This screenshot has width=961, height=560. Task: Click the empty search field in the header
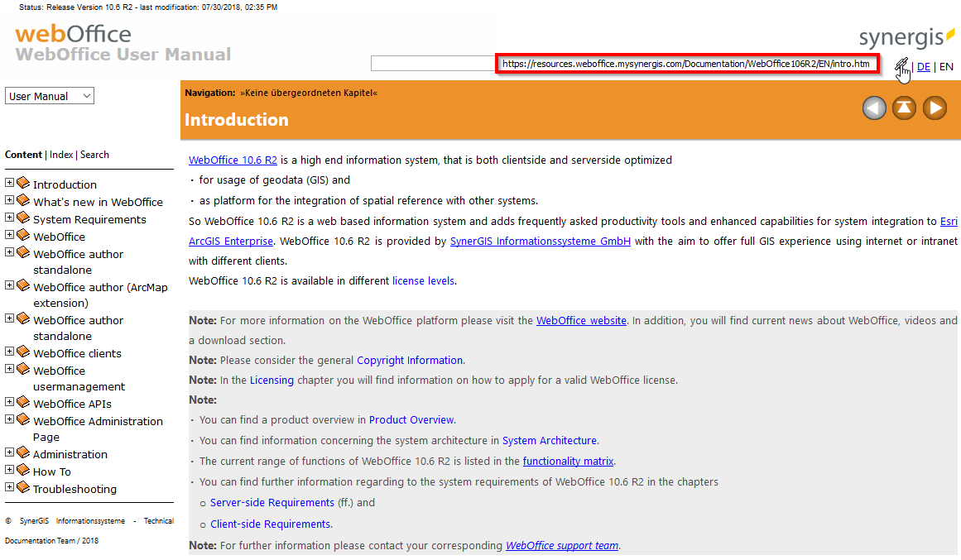tap(432, 64)
